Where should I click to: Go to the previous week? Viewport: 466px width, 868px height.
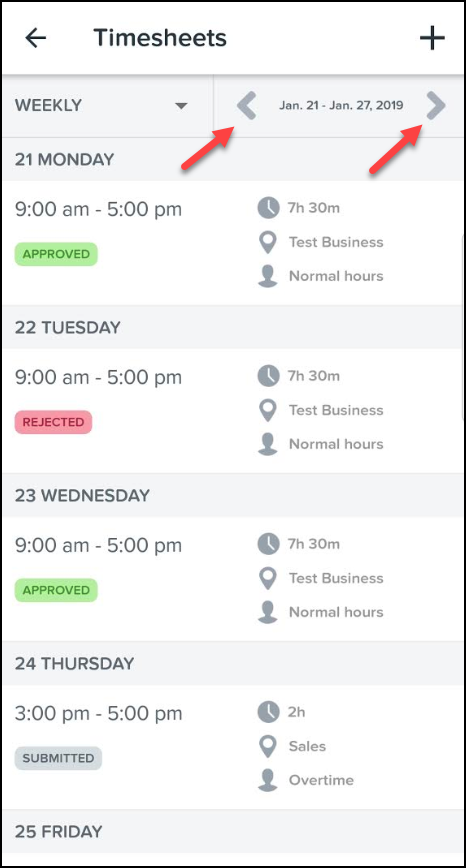point(247,106)
